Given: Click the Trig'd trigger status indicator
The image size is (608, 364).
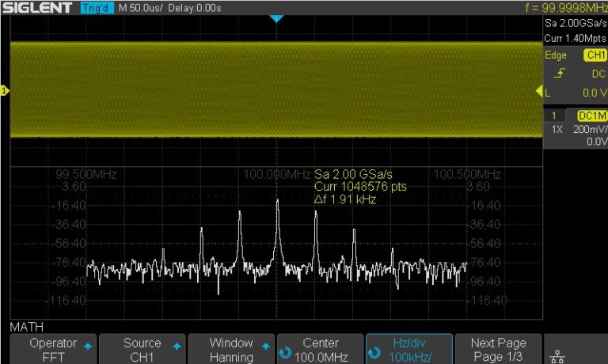Looking at the screenshot, I should coord(97,8).
